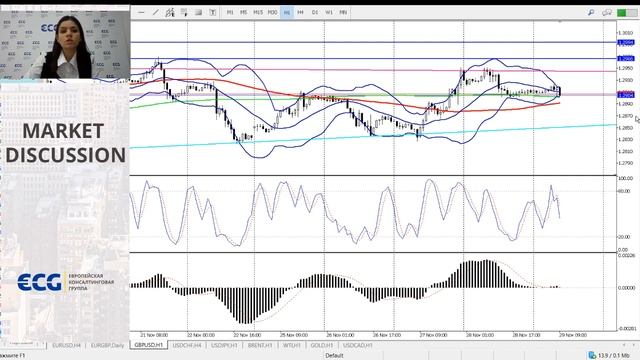Viewport: 640px width, 360px height.
Task: Toggle the active H1 timeframe button
Action: pyautogui.click(x=287, y=13)
